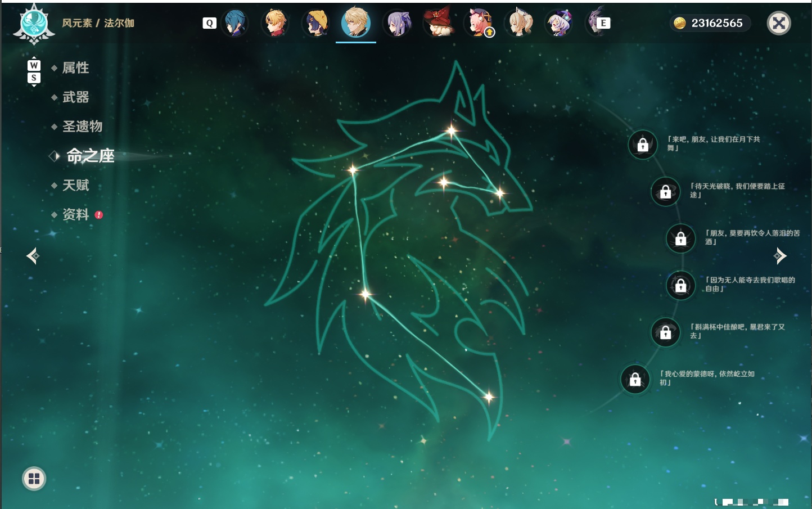Screen dimensions: 812x509
Task: Close the character screen with X button
Action: 779,23
